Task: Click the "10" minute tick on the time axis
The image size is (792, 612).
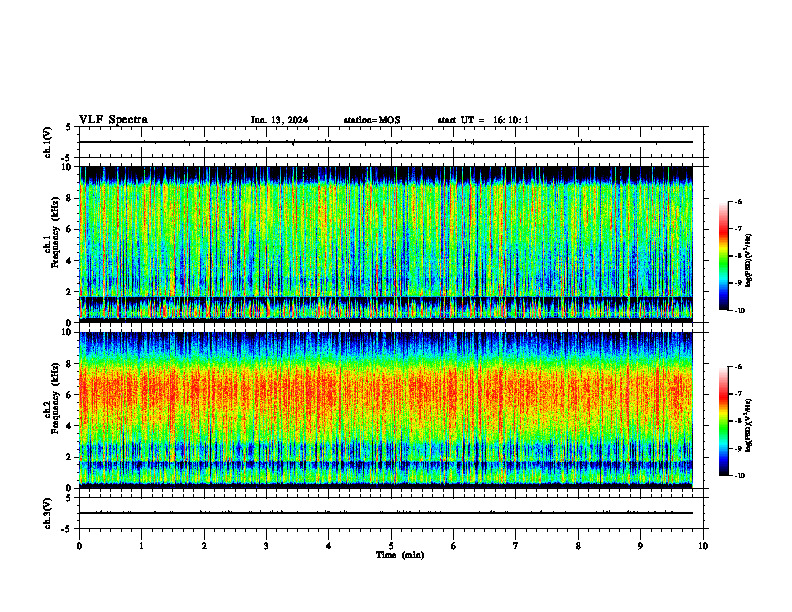Action: (703, 546)
